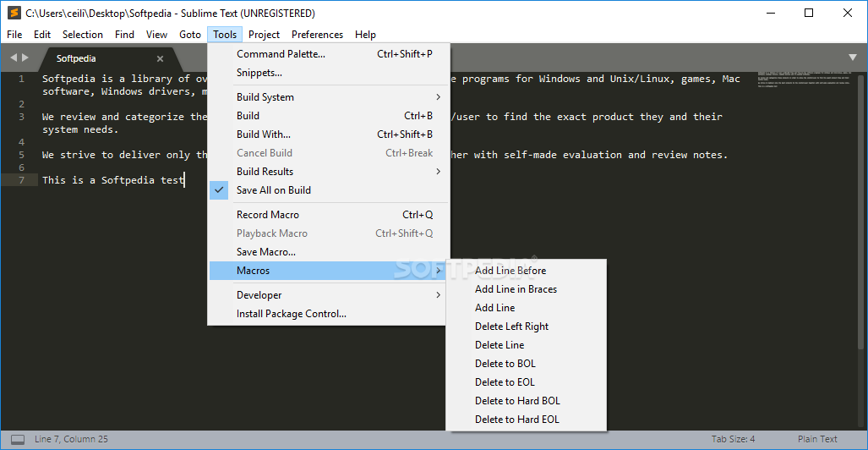
Task: Run the Delete to Hard BOL macro
Action: click(526, 401)
